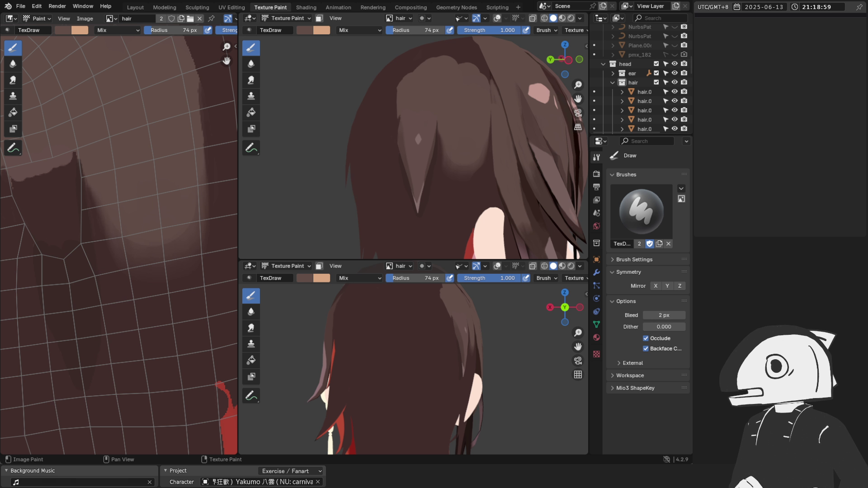Click the primary color swatch in image editor

pos(63,30)
